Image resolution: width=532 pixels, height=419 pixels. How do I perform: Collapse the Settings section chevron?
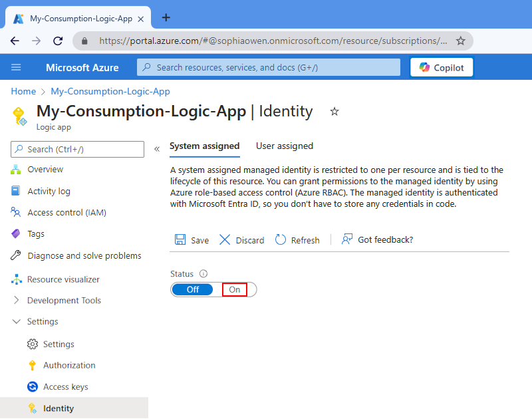point(16,321)
